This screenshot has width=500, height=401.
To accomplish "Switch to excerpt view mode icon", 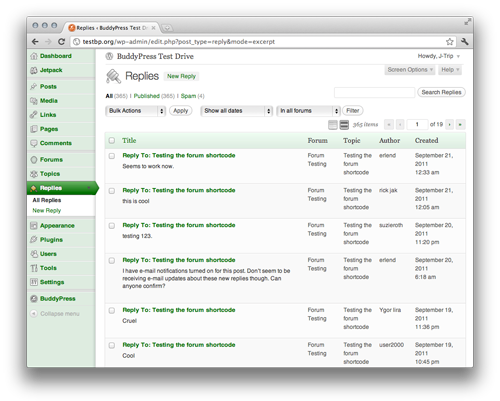I will coord(344,125).
